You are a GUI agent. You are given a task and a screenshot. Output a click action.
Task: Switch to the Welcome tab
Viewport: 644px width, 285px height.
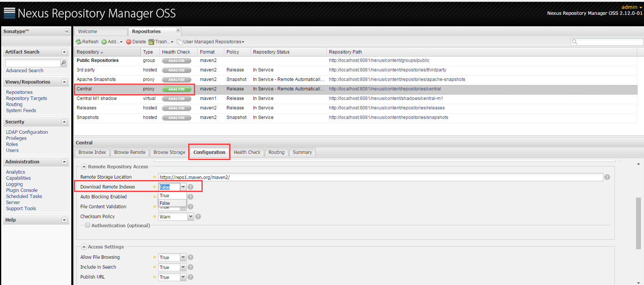(101, 32)
